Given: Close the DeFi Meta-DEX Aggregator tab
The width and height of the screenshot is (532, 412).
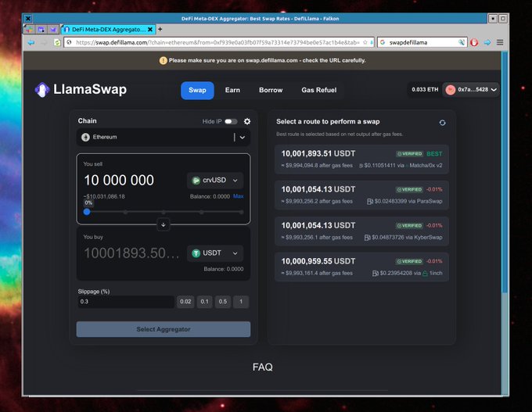Looking at the screenshot, I should point(150,30).
